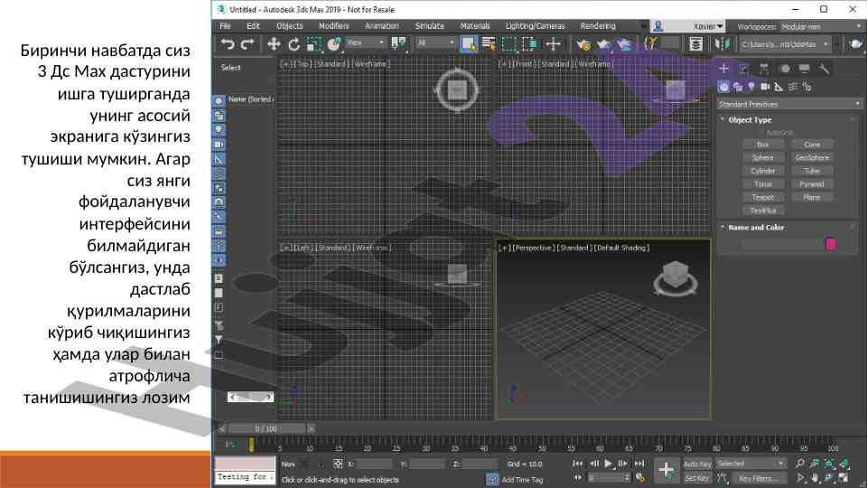The width and height of the screenshot is (868, 488).
Task: Select the Systems category icon
Action: click(807, 87)
